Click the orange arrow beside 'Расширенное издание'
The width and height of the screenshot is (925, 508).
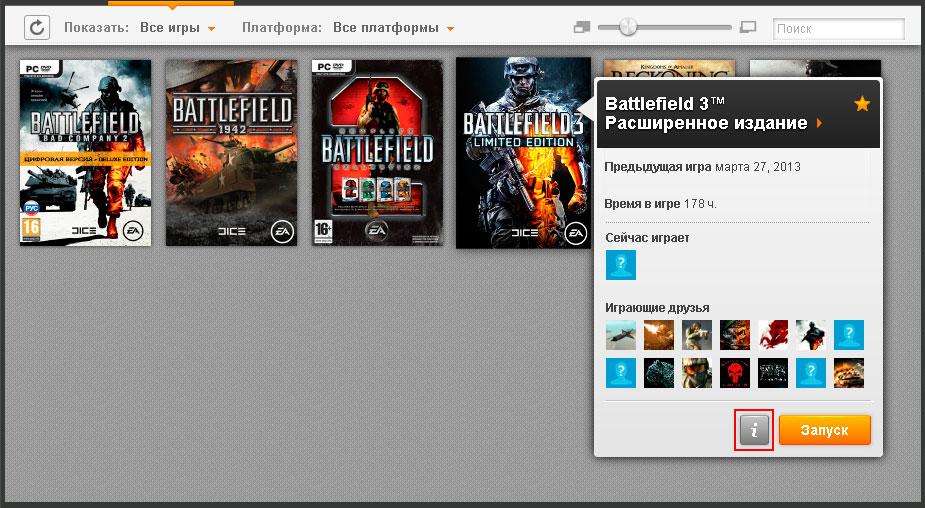pos(819,123)
